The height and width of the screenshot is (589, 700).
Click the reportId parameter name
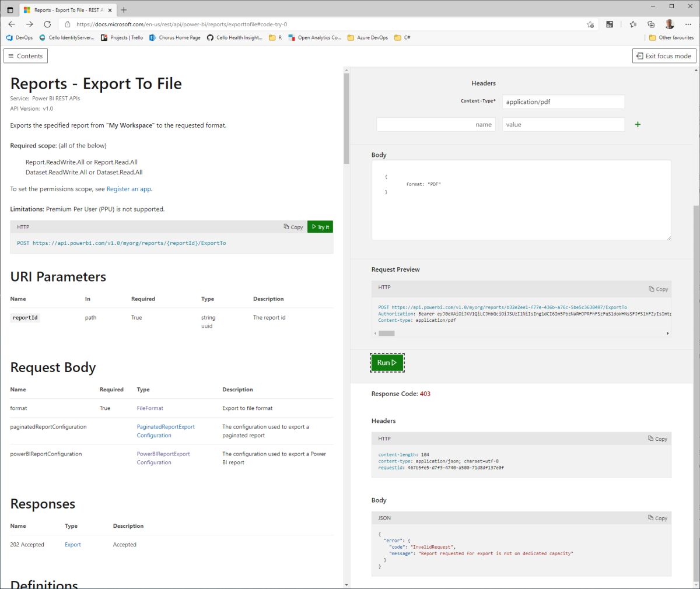tap(25, 318)
